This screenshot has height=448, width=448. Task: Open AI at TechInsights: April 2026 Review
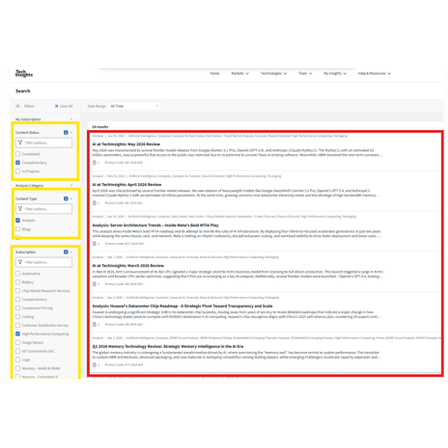point(127,185)
